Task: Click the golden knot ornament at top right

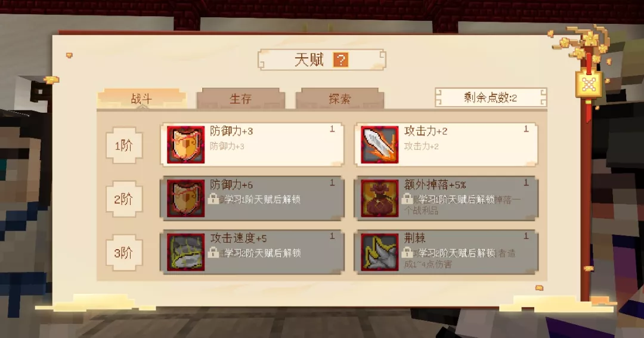Action: pyautogui.click(x=588, y=85)
